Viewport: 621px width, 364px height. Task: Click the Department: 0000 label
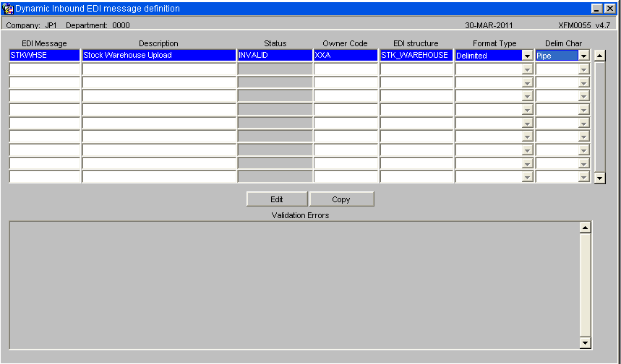tap(98, 25)
